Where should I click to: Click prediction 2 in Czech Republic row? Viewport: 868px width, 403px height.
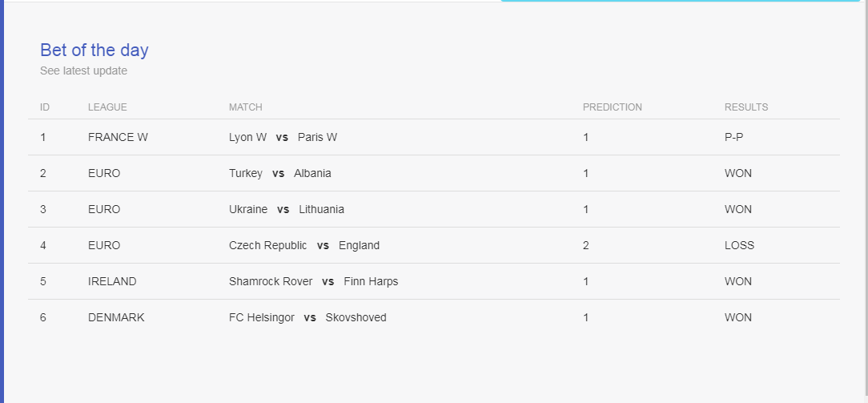(585, 245)
